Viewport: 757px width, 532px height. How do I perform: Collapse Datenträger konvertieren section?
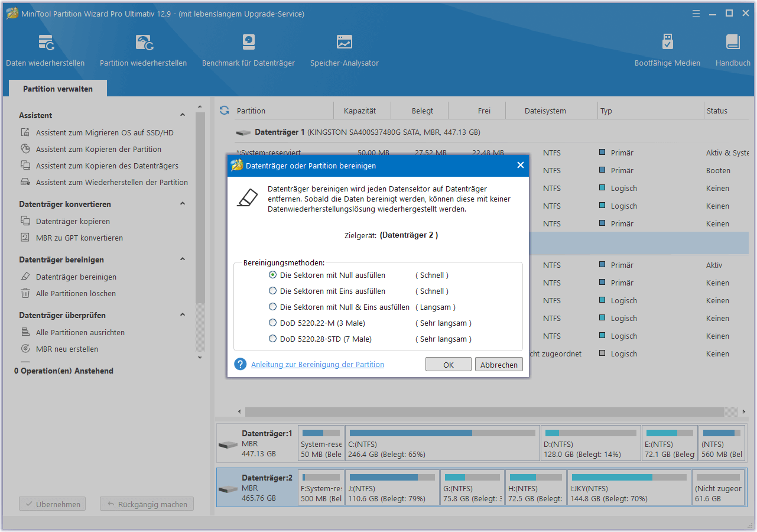(x=183, y=204)
